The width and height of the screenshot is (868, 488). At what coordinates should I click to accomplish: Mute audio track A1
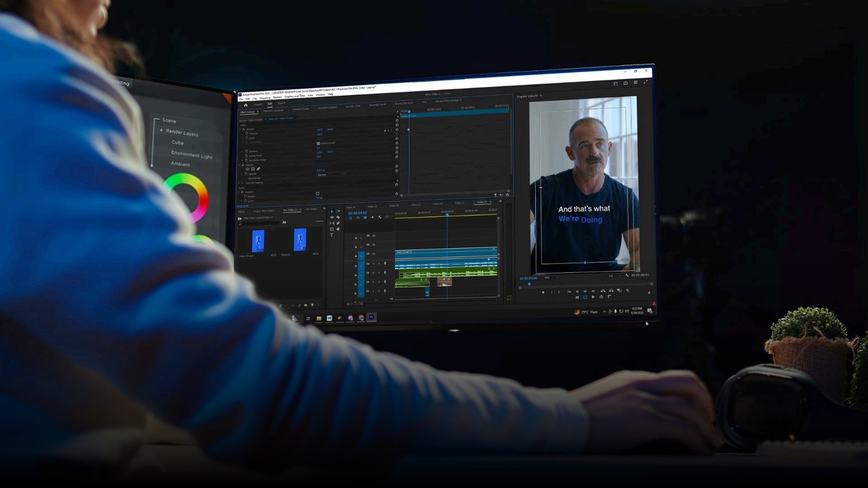[x=373, y=264]
